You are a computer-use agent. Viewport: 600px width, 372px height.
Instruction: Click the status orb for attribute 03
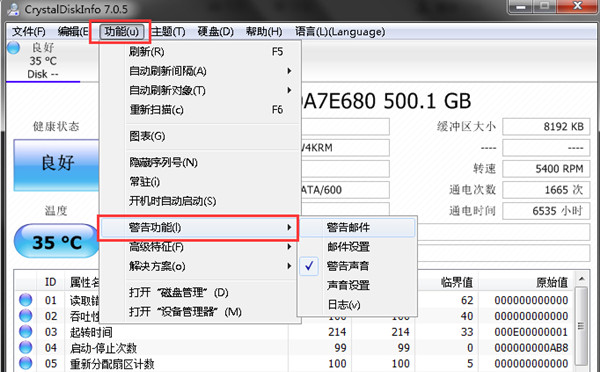[26, 331]
